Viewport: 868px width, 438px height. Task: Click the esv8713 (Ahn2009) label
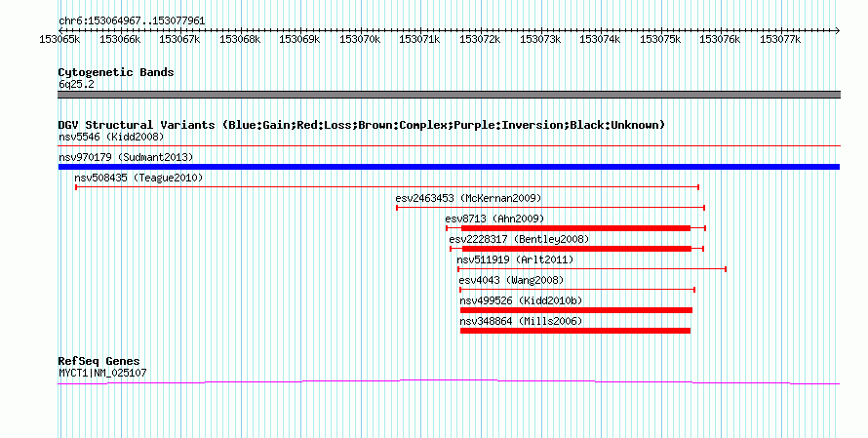(494, 219)
